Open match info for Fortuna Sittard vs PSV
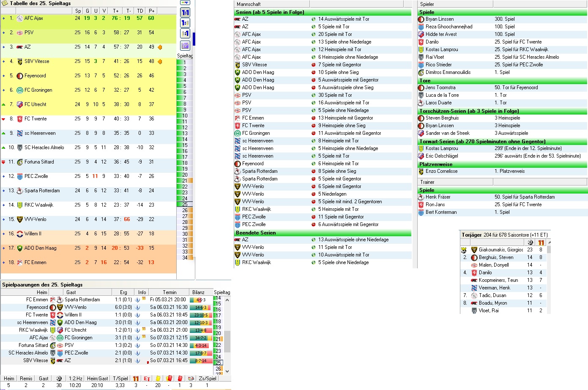The width and height of the screenshot is (588, 390). (x=137, y=345)
